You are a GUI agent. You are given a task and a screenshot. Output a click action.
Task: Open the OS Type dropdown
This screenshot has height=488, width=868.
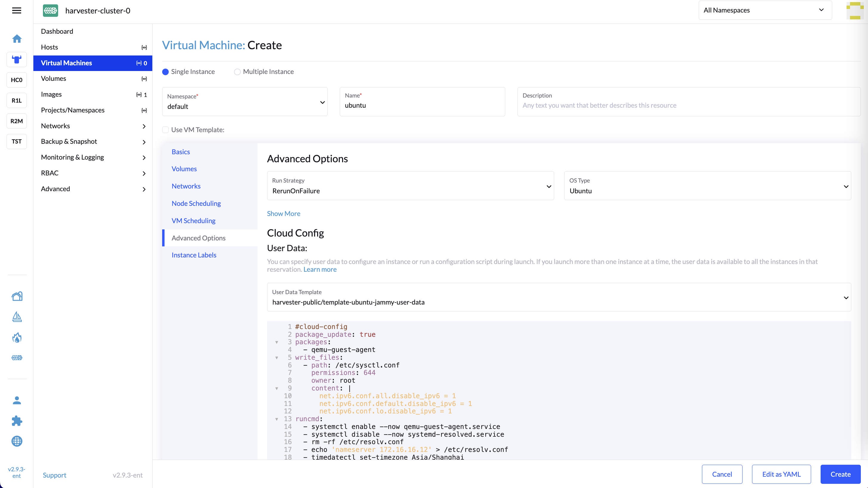pyautogui.click(x=707, y=186)
